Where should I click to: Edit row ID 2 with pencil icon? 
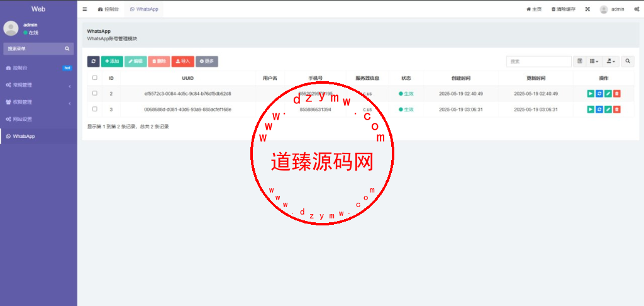[x=608, y=94]
